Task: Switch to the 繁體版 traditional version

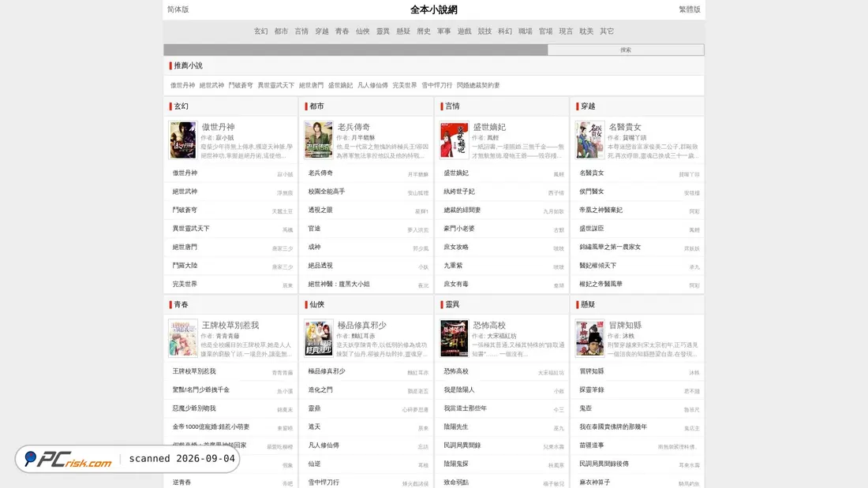Action: pyautogui.click(x=689, y=9)
